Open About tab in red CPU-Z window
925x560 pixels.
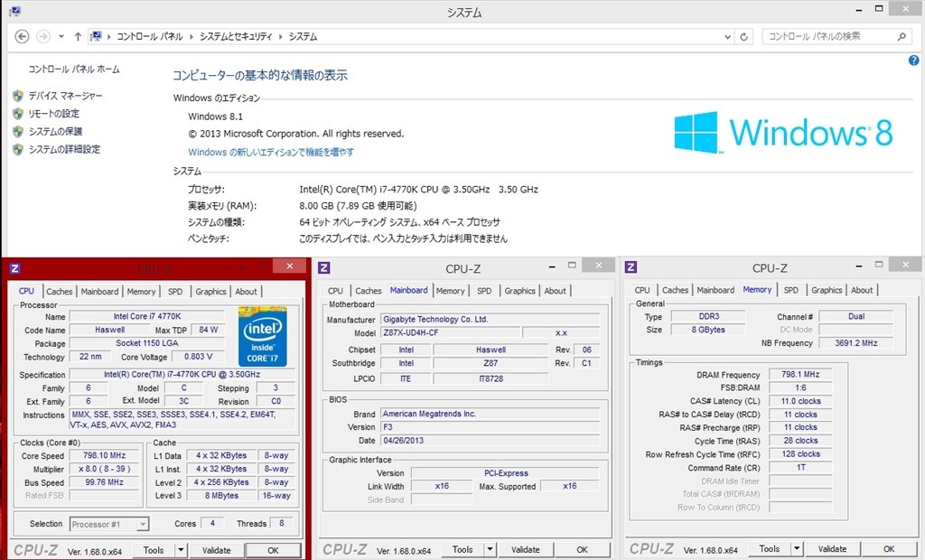[x=246, y=292]
